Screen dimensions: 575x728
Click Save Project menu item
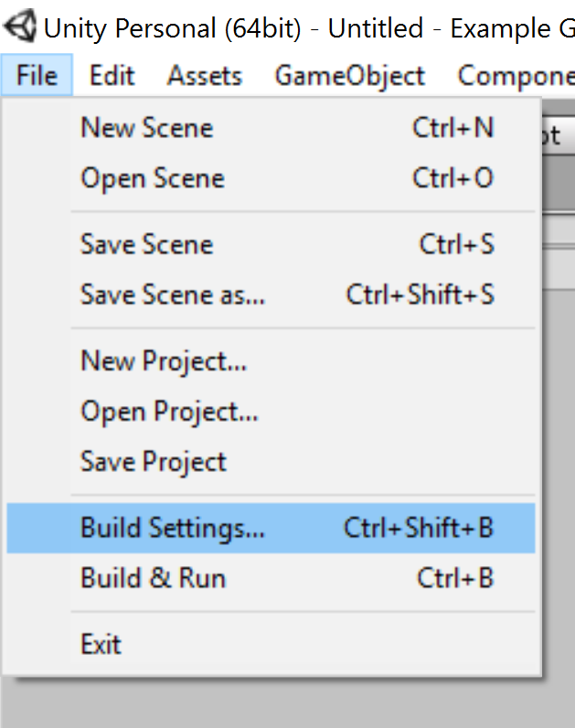click(153, 461)
